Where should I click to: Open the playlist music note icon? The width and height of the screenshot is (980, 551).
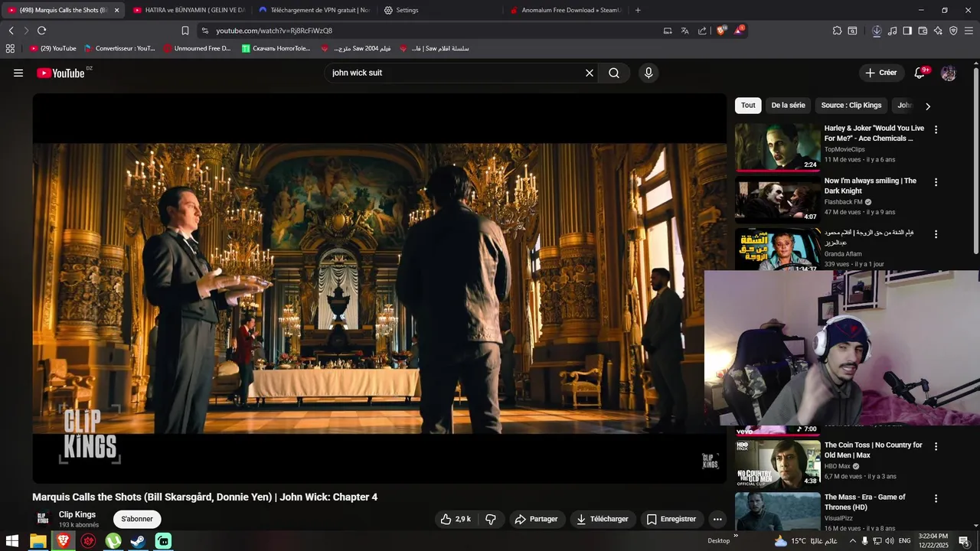coord(892,31)
